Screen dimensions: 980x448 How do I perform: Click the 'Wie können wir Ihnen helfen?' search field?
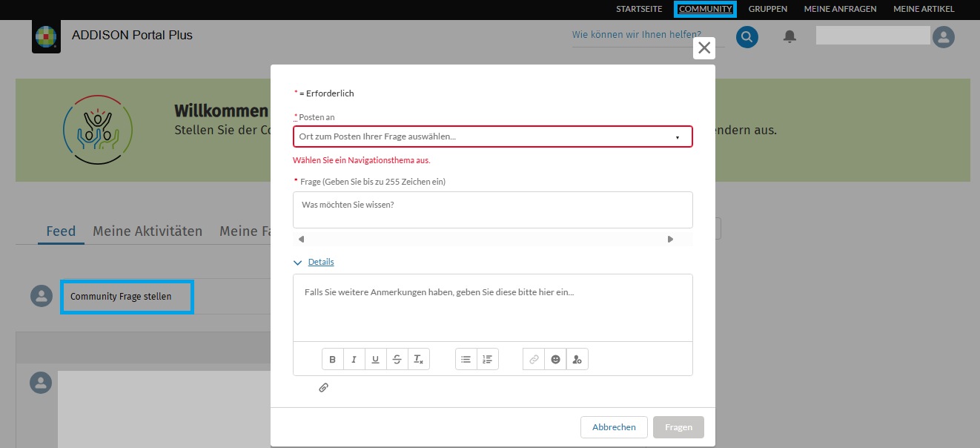click(x=647, y=35)
